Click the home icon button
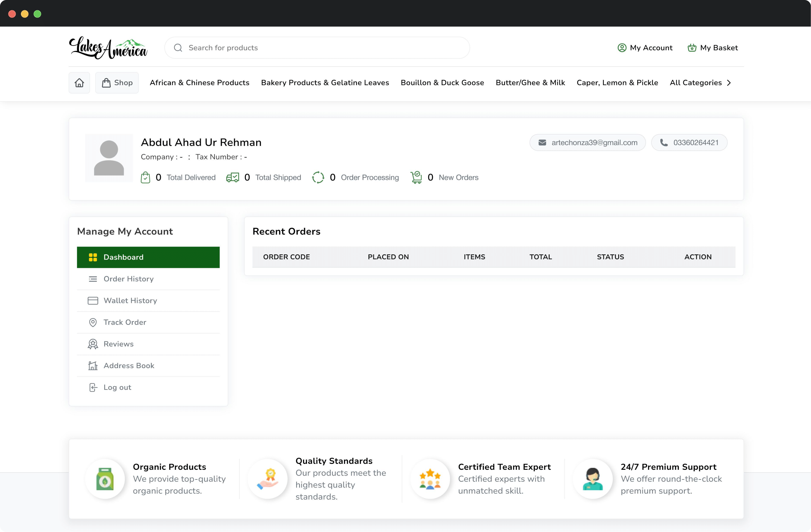This screenshot has width=811, height=532. click(79, 83)
